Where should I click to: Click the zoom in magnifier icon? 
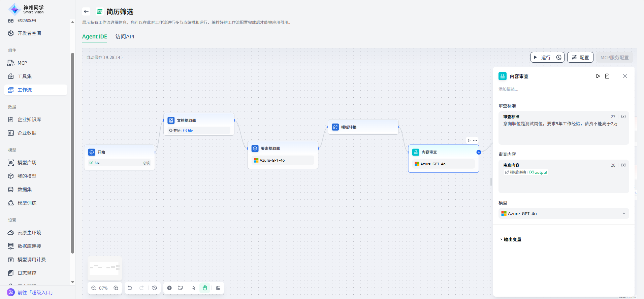116,288
